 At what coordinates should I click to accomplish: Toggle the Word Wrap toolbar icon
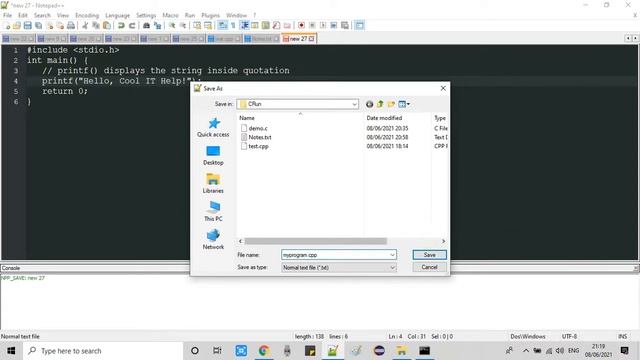pyautogui.click(x=222, y=25)
